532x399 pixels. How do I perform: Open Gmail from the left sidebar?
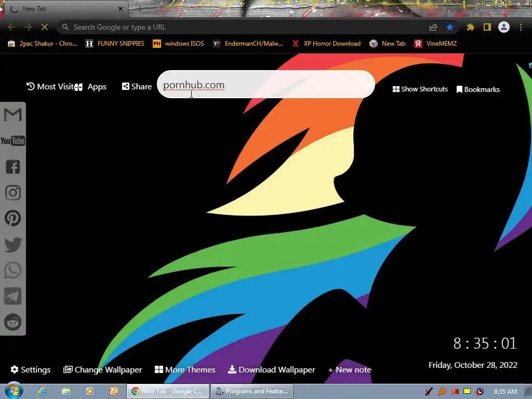(13, 114)
